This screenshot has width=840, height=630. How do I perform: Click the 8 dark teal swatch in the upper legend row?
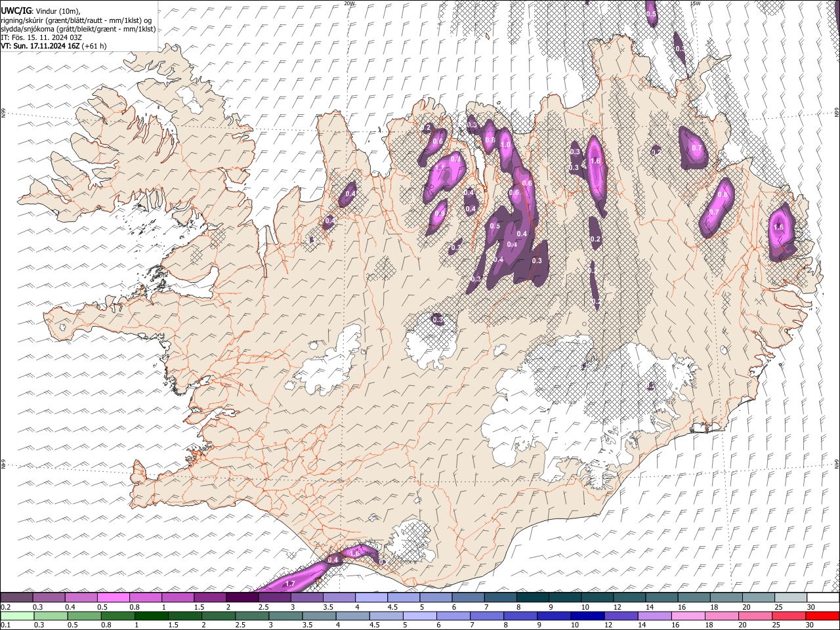pyautogui.click(x=532, y=598)
